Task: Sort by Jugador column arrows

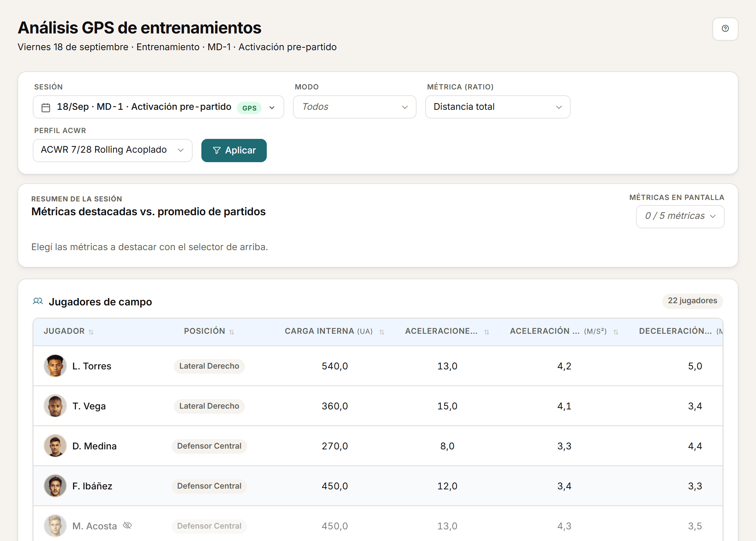Action: pyautogui.click(x=91, y=332)
